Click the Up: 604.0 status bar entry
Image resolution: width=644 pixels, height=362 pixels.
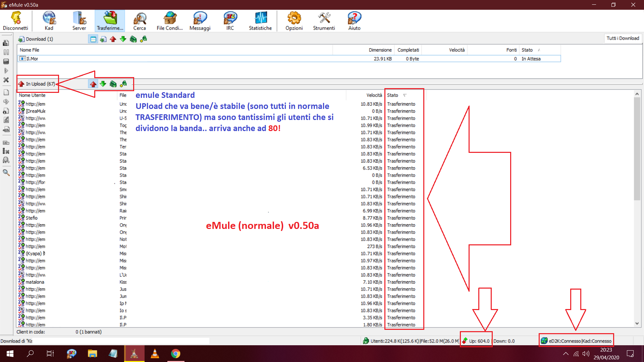pyautogui.click(x=476, y=341)
